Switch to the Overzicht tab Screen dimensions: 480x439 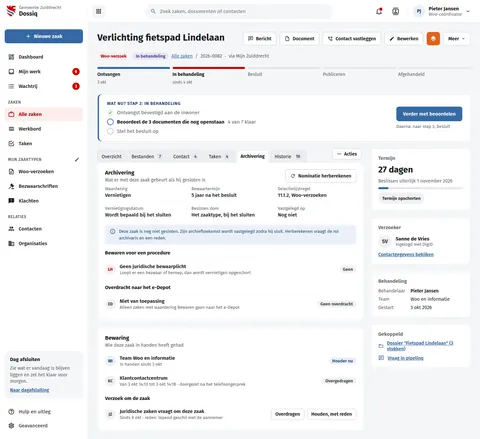[112, 156]
